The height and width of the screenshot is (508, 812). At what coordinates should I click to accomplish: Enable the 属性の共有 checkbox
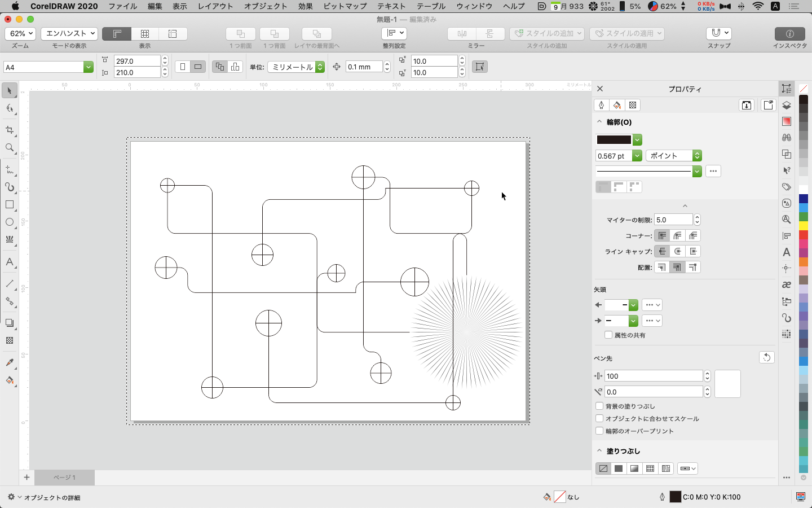608,335
